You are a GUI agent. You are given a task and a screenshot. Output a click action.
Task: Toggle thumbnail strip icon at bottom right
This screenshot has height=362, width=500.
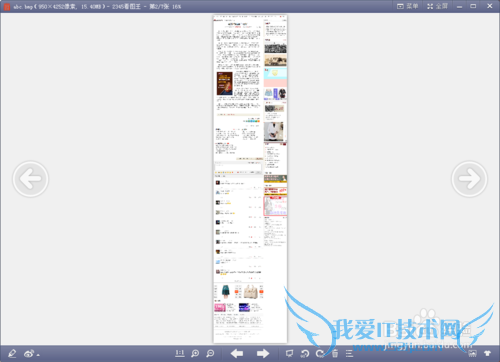(472, 353)
